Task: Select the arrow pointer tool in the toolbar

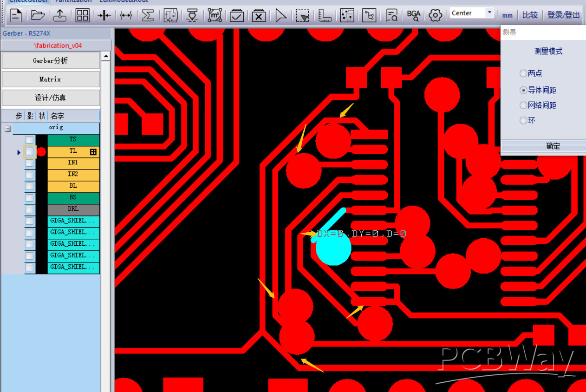Action: click(280, 15)
